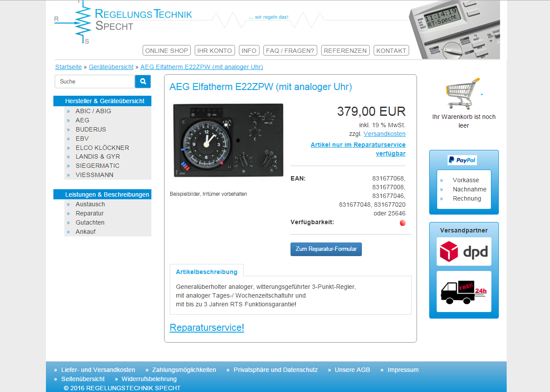Expand the shopping cart dropdown arrow
Viewport: 550px width, 392px height.
pyautogui.click(x=482, y=94)
